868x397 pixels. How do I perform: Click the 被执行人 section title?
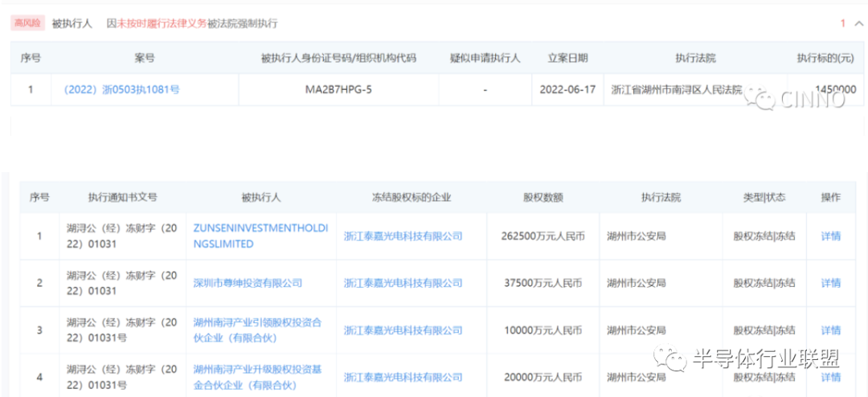coord(72,23)
